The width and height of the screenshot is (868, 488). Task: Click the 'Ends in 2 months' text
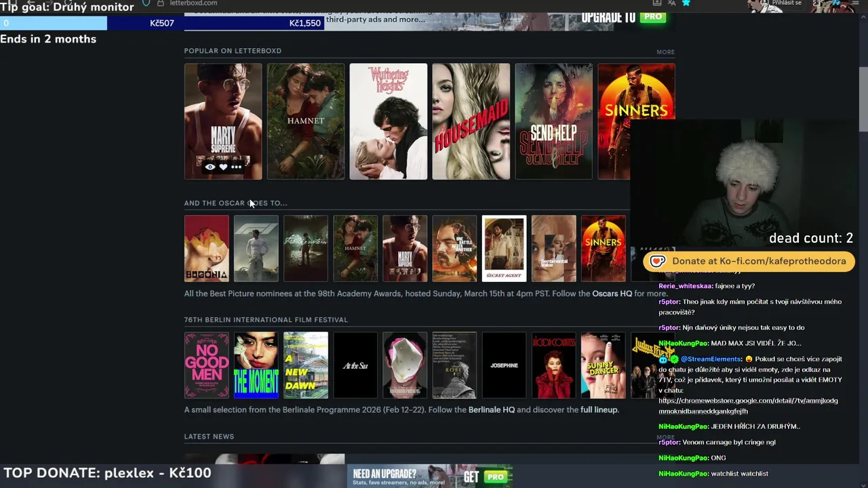tap(48, 39)
